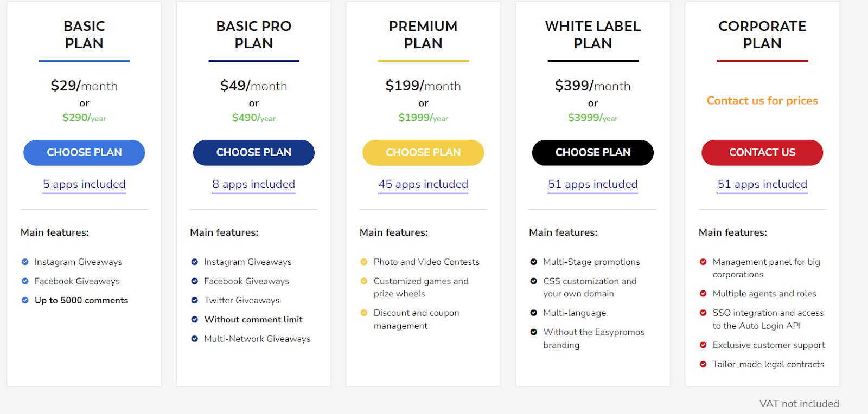Select the icon next to Without the Easypromos branding
The image size is (868, 414).
tap(533, 332)
